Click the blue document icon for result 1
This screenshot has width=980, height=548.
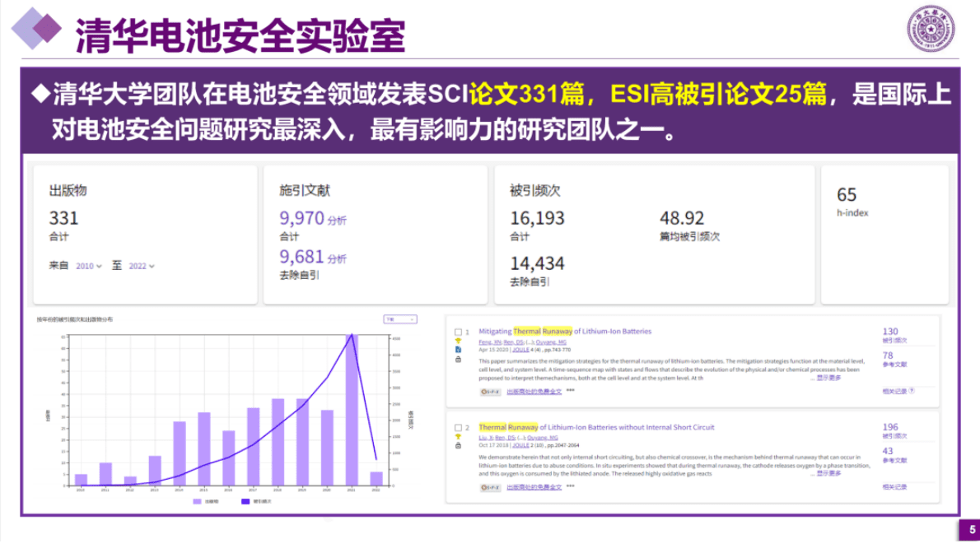(x=459, y=350)
